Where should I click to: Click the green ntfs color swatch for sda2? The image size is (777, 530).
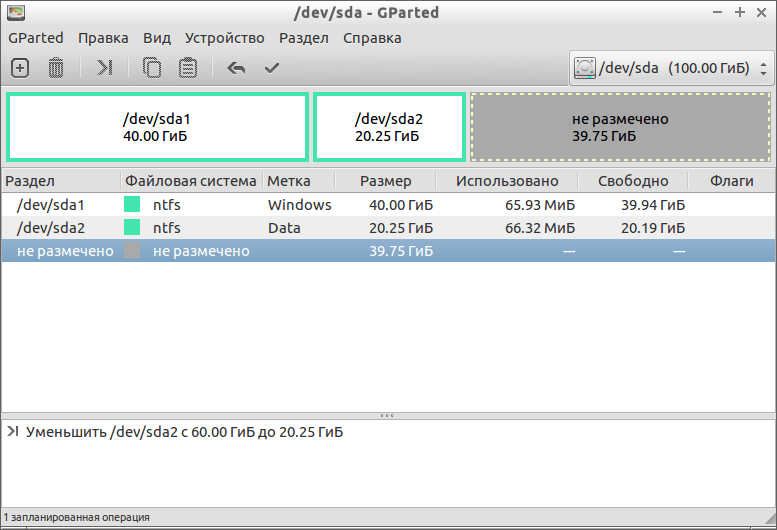tap(132, 227)
